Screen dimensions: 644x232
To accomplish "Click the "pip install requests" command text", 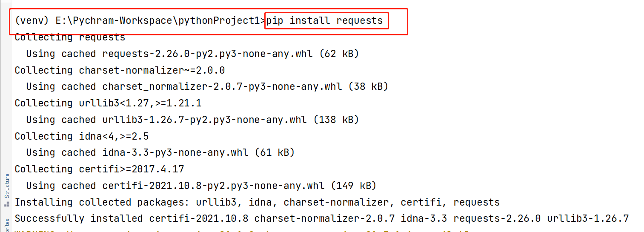I will (325, 20).
